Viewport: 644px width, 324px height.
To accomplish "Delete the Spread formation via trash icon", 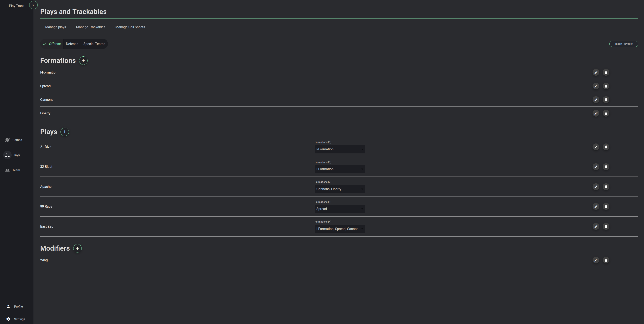I will click(x=606, y=86).
